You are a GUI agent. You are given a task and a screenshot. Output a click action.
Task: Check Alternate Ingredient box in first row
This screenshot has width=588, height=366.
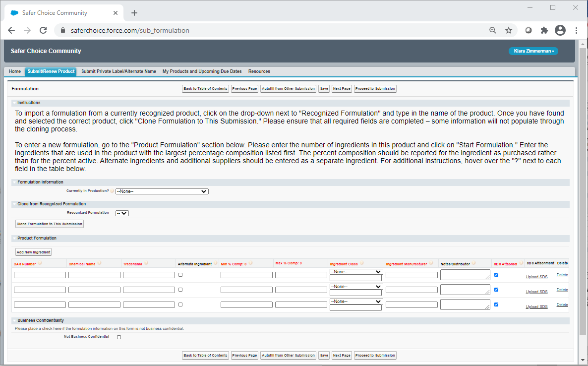pos(180,274)
